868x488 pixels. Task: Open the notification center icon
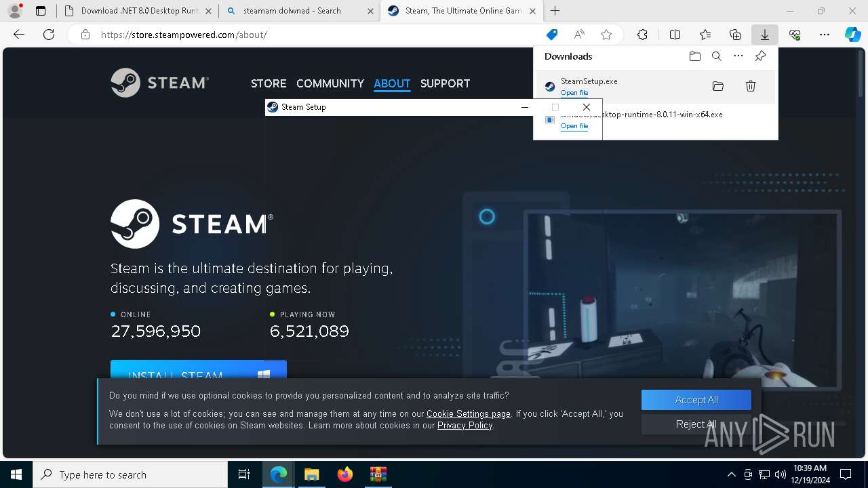846,474
